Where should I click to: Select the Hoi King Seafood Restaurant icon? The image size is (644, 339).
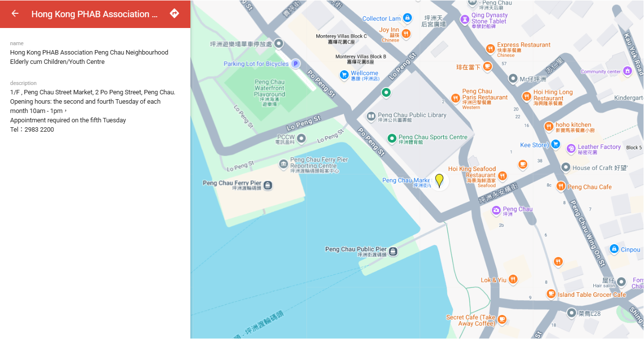[502, 175]
